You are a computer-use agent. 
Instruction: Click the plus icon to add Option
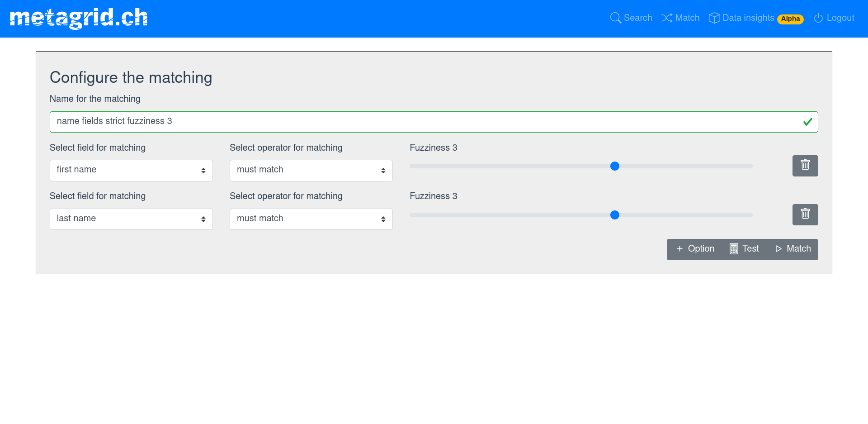click(x=679, y=249)
